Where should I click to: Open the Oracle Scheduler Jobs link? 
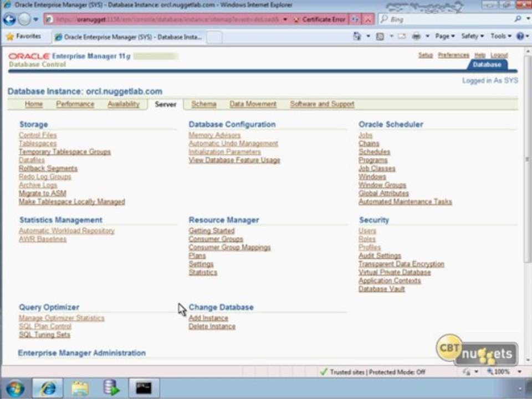pyautogui.click(x=365, y=135)
